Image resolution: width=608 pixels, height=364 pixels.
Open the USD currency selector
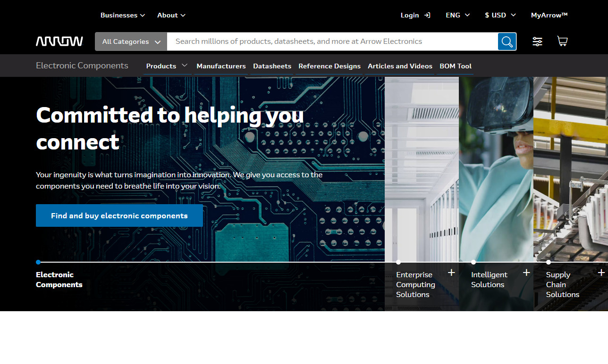pyautogui.click(x=500, y=15)
